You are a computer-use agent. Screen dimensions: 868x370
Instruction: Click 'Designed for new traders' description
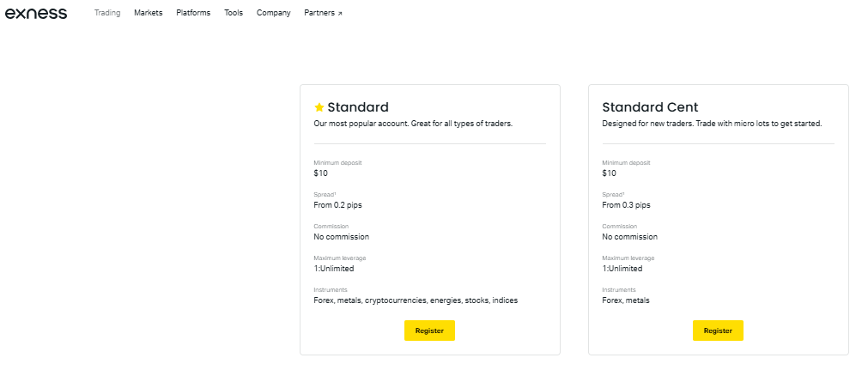pyautogui.click(x=712, y=124)
